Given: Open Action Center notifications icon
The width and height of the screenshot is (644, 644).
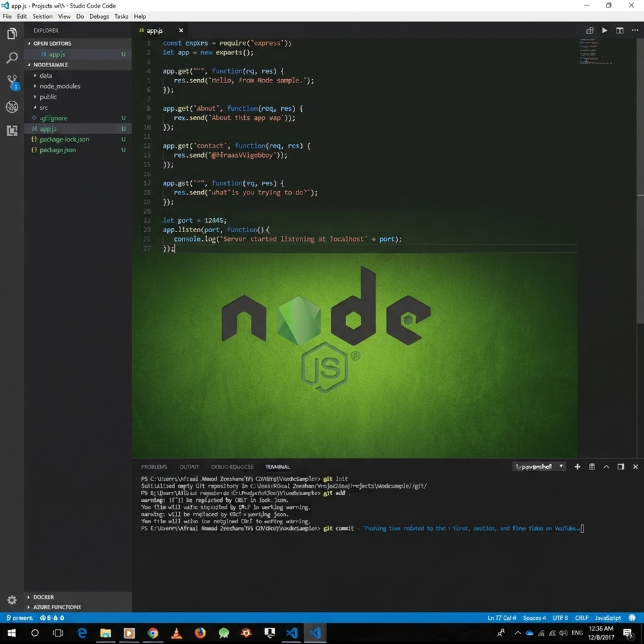Looking at the screenshot, I should (628, 633).
